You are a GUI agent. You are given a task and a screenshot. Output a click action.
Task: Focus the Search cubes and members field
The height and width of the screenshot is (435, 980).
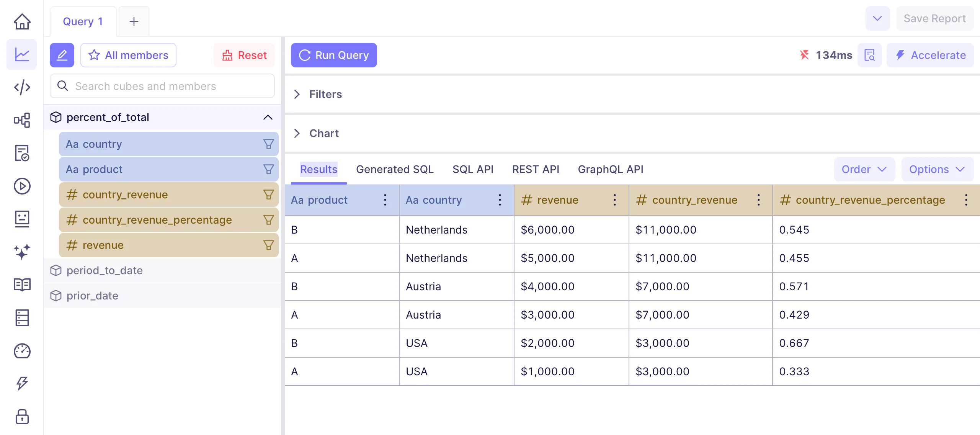pos(162,86)
